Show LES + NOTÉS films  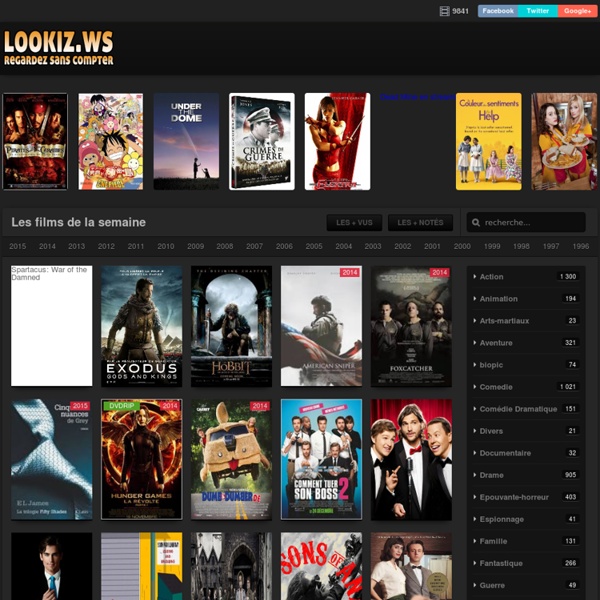tap(421, 223)
